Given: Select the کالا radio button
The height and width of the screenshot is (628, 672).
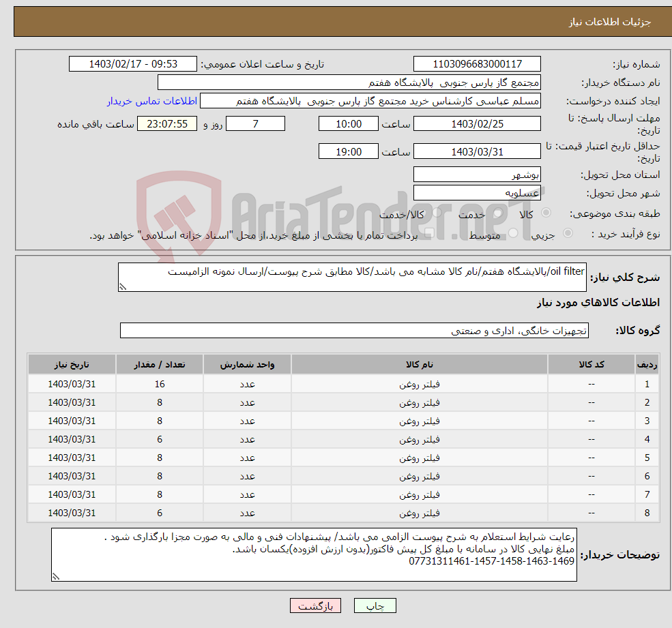Looking at the screenshot, I should click(546, 213).
